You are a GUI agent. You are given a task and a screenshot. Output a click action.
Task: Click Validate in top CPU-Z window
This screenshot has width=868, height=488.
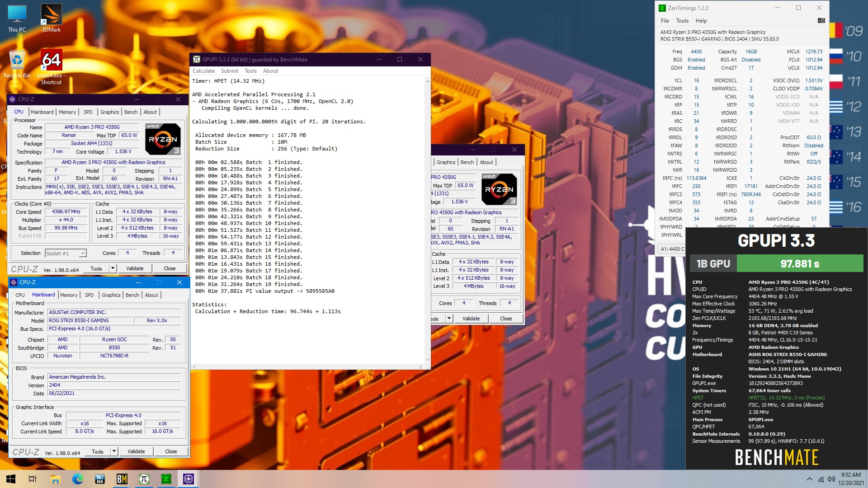135,268
